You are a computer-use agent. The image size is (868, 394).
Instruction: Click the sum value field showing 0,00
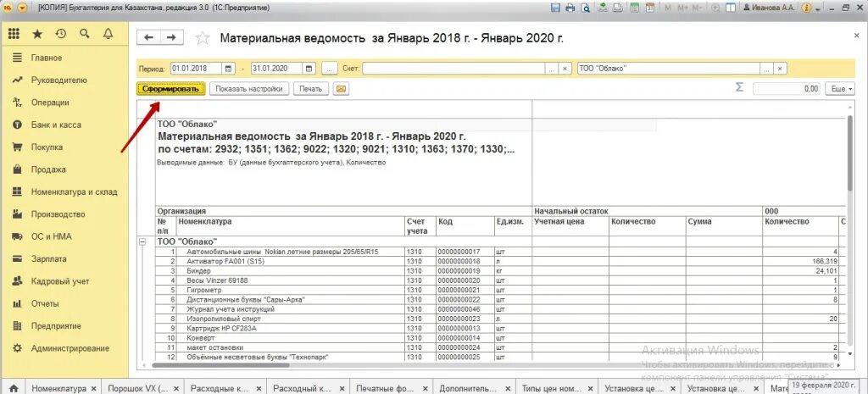click(x=787, y=88)
